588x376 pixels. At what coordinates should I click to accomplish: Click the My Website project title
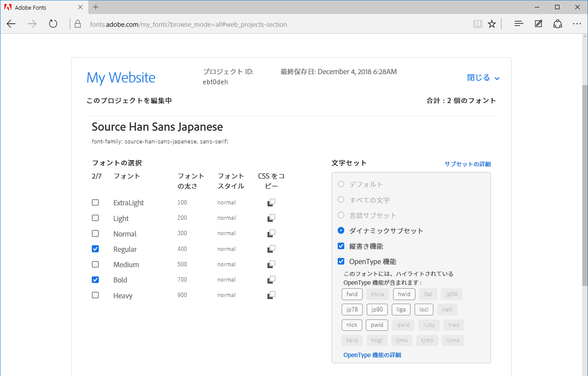click(121, 78)
